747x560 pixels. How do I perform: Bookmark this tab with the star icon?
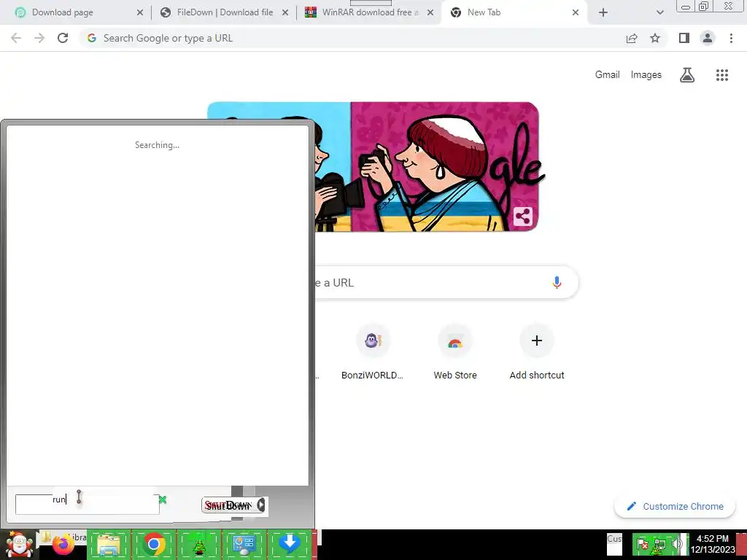[655, 38]
